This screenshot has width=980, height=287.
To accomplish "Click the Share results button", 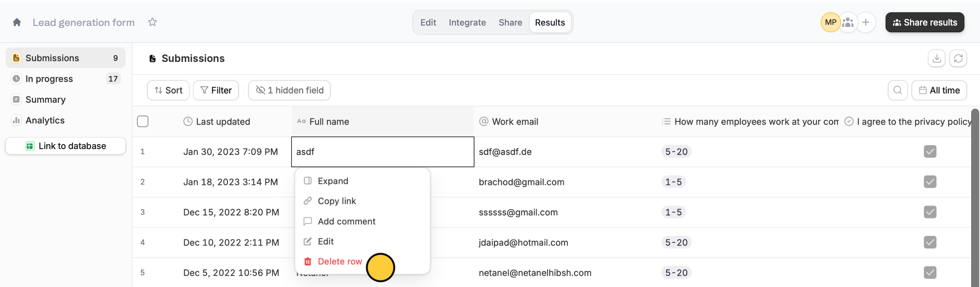I will pos(924,23).
